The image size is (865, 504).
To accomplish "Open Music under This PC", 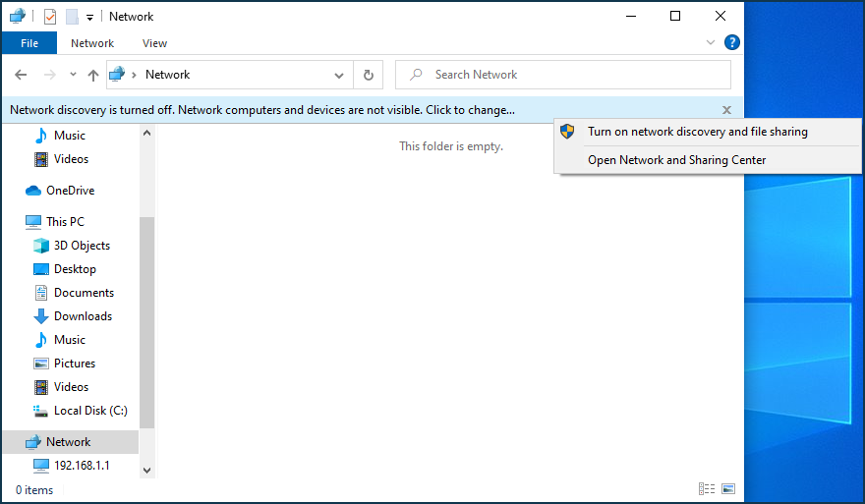I will tap(69, 340).
